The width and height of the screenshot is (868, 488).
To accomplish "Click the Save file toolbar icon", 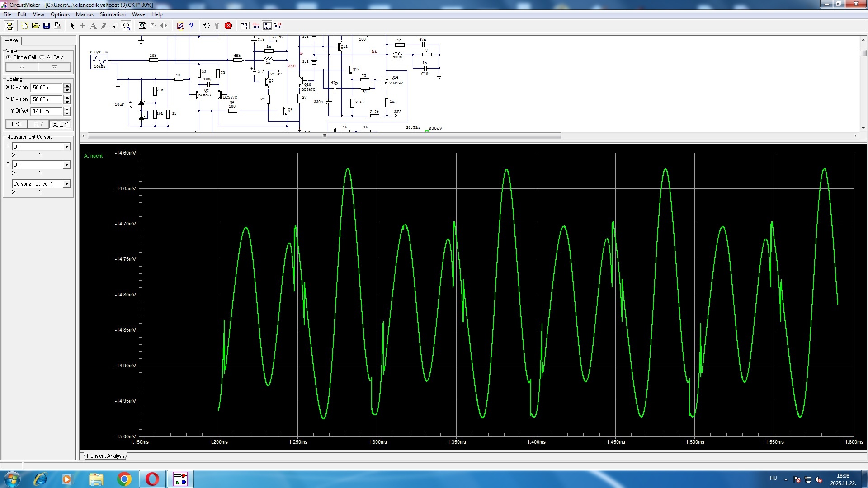I will (x=47, y=26).
